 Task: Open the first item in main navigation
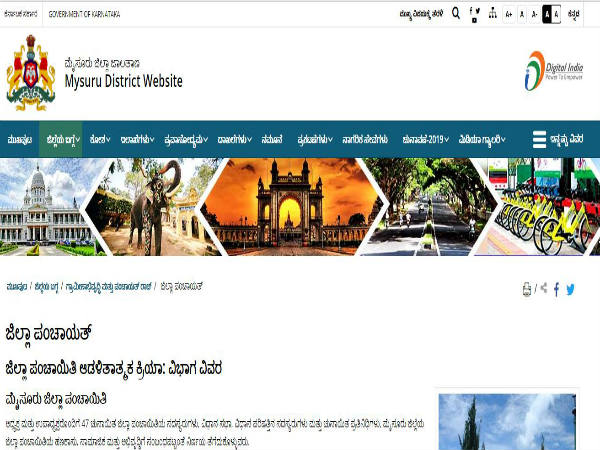tap(19, 139)
